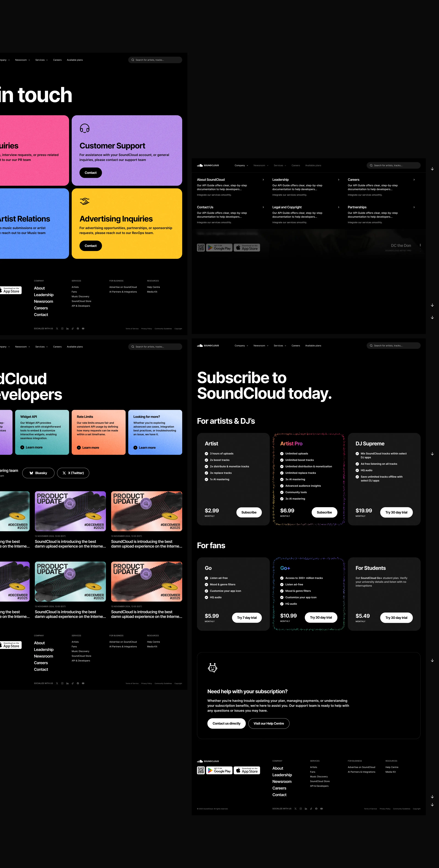439x868 pixels.
Task: Click Contact button on Advertising Inquiries card
Action: (x=91, y=246)
